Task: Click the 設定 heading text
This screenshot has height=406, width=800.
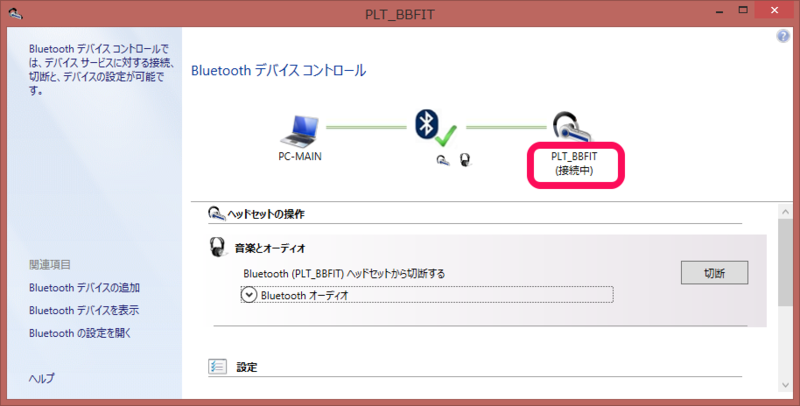Action: point(246,367)
